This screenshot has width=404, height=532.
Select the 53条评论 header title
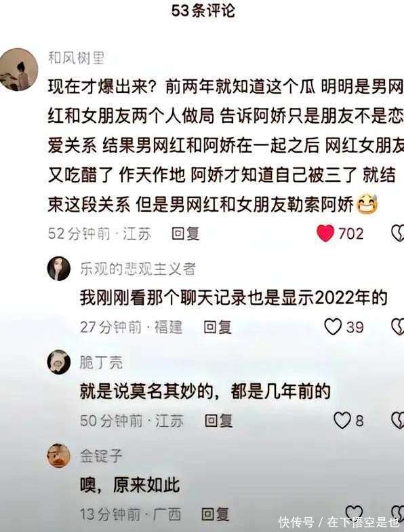(203, 10)
